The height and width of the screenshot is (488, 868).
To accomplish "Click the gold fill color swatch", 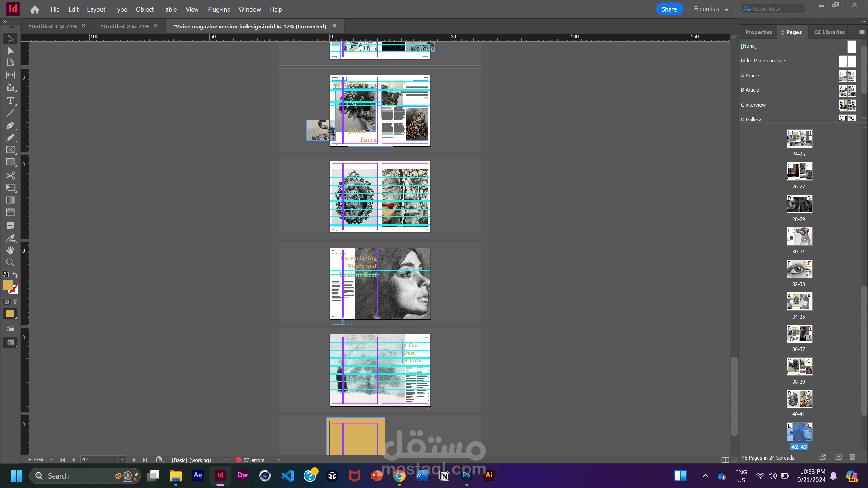I will click(7, 285).
